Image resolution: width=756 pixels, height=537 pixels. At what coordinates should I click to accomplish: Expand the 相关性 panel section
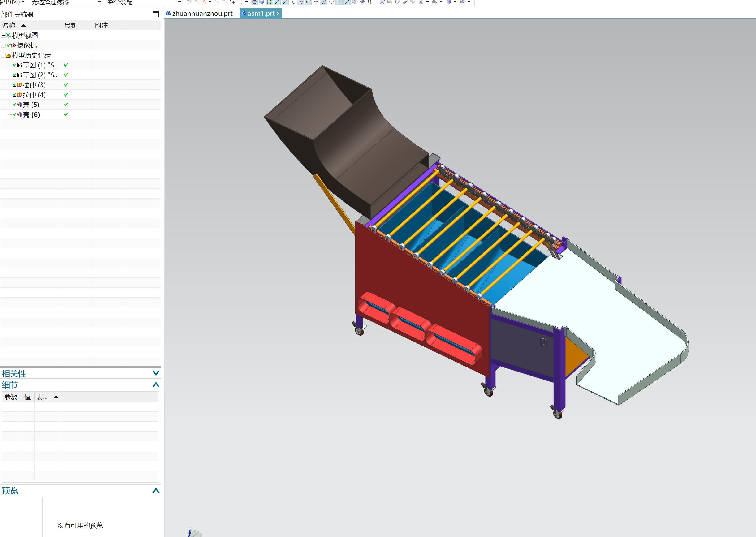point(155,373)
